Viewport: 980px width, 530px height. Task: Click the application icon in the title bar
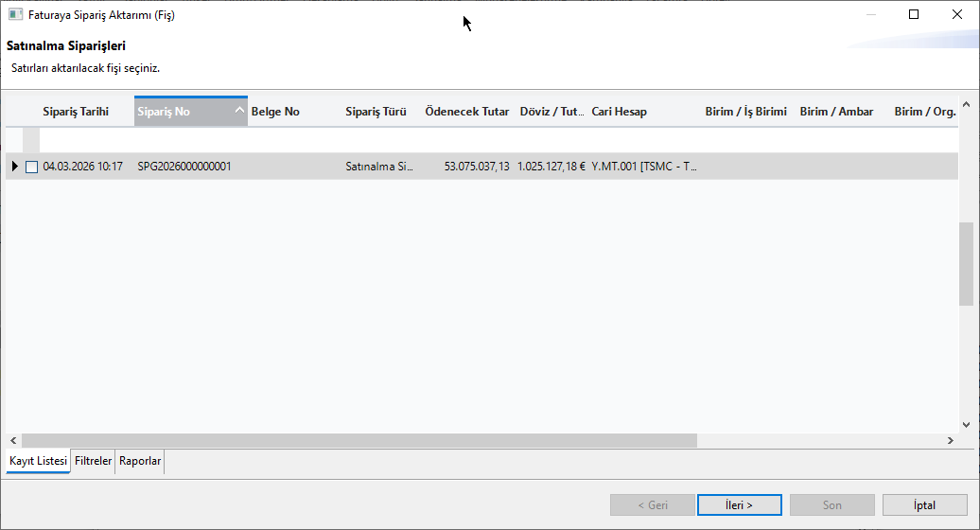15,15
